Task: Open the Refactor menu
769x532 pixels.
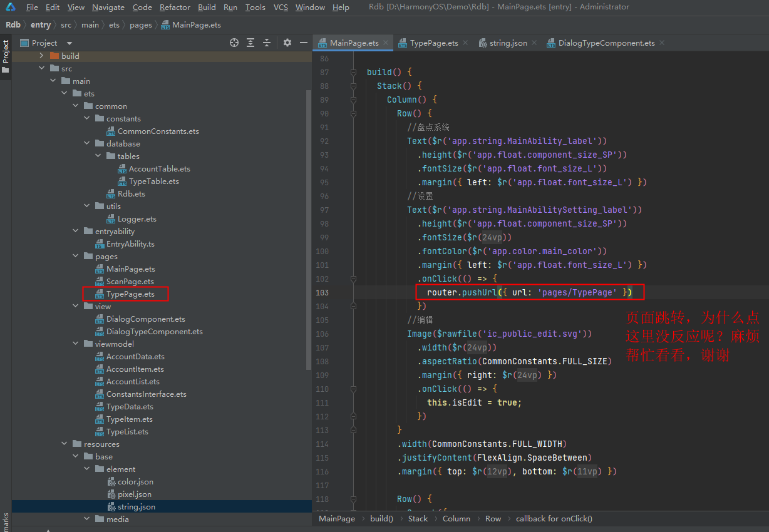Action: 175,8
